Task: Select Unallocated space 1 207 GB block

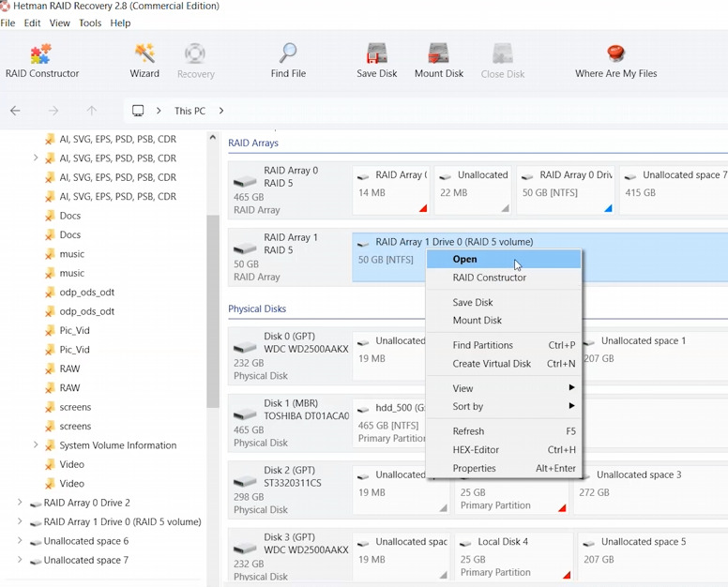Action: (x=656, y=357)
